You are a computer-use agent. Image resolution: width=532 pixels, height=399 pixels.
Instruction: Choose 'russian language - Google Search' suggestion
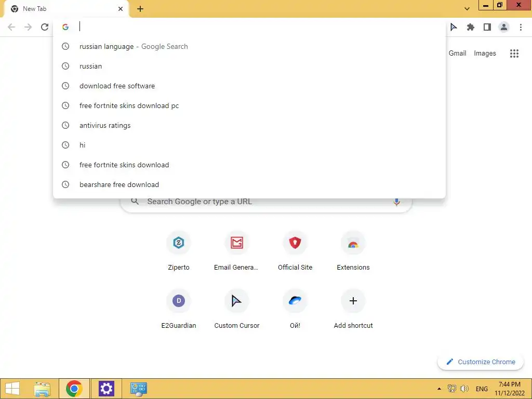(x=249, y=46)
